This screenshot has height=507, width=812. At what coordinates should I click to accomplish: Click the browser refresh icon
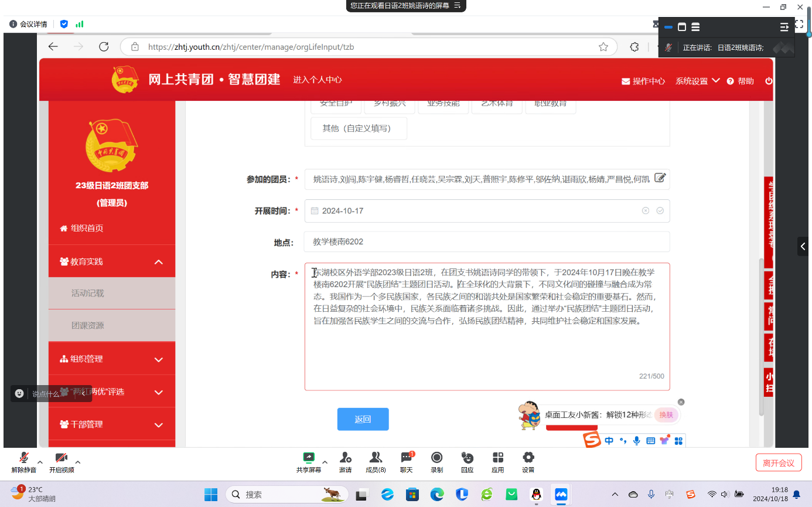(104, 47)
